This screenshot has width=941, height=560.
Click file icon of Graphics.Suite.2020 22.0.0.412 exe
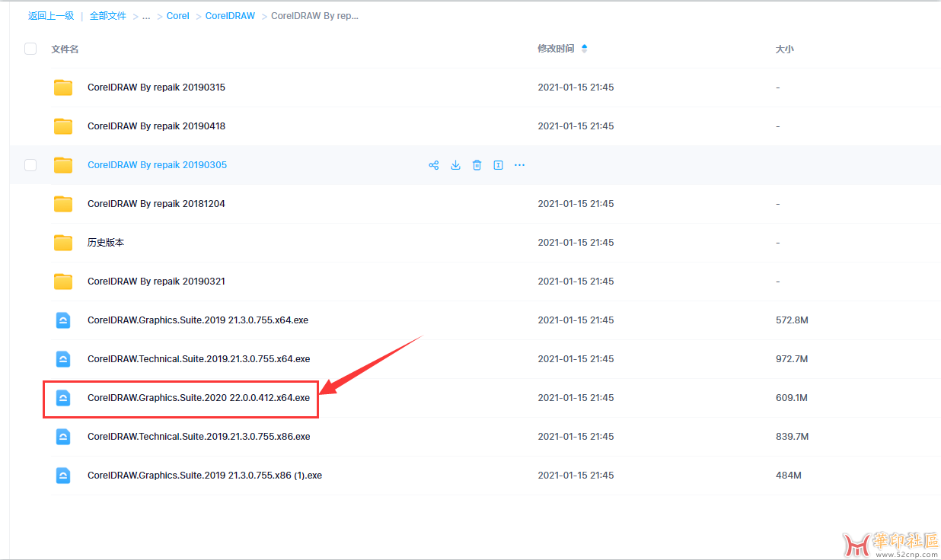[63, 398]
